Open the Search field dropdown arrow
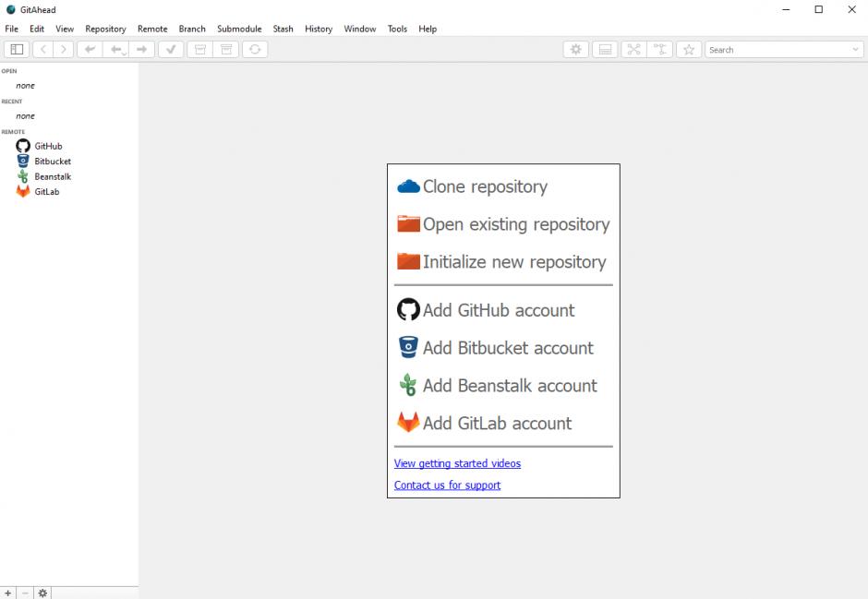868x599 pixels. pos(855,49)
